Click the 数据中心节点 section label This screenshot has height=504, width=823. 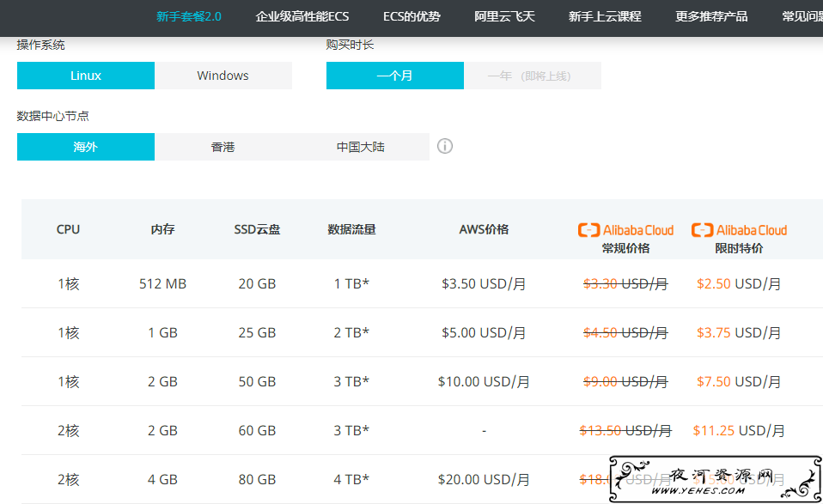[x=53, y=116]
